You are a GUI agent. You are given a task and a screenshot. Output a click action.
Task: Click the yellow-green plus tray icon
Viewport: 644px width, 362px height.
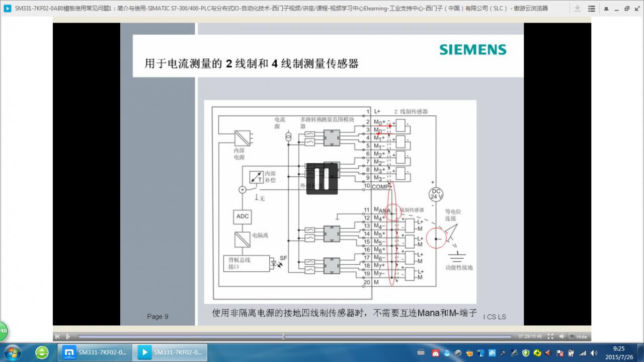pyautogui.click(x=537, y=353)
